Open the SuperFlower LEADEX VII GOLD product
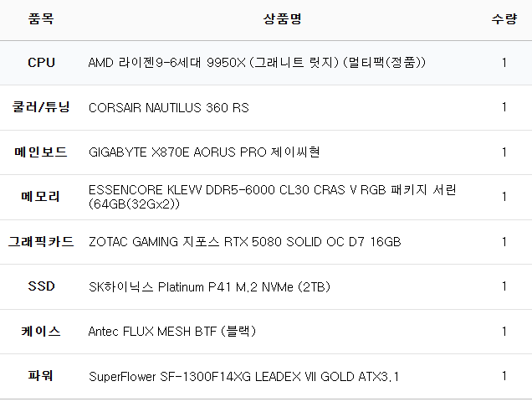Image resolution: width=532 pixels, height=407 pixels. pyautogui.click(x=244, y=377)
